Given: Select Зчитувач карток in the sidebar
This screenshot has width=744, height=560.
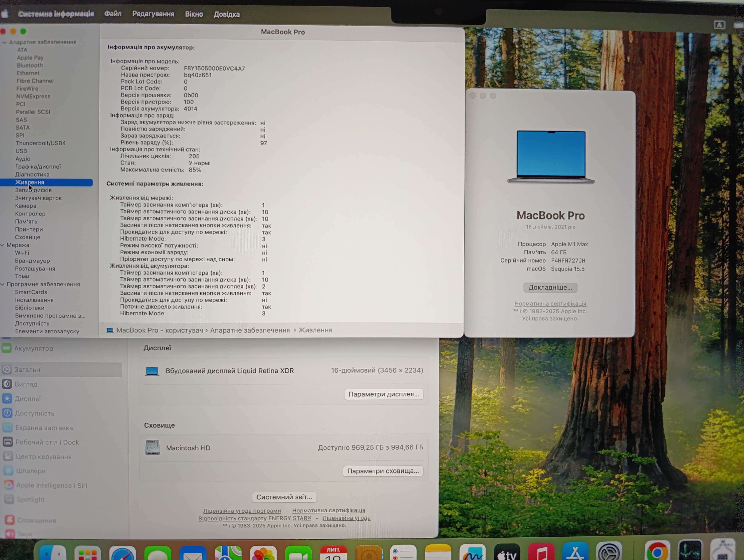Looking at the screenshot, I should (x=38, y=198).
